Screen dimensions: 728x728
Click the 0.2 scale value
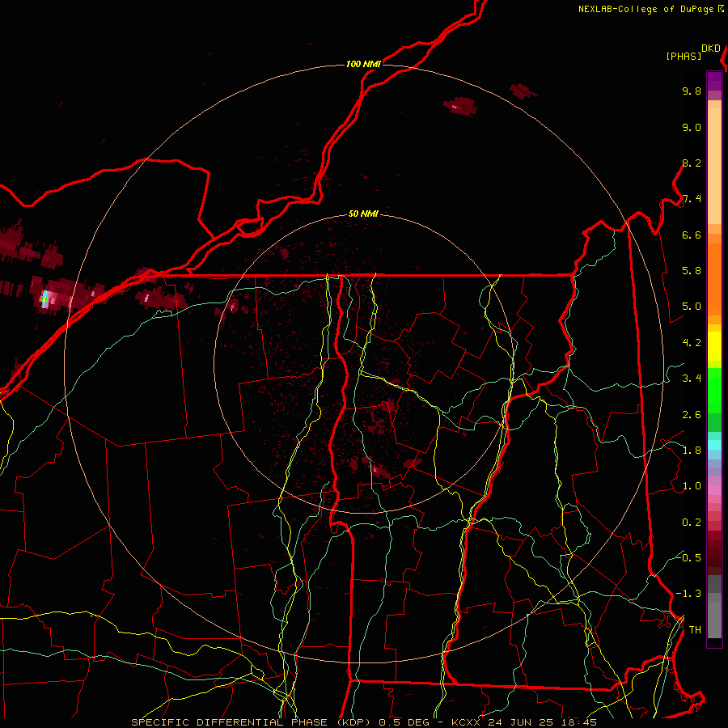pyautogui.click(x=692, y=523)
